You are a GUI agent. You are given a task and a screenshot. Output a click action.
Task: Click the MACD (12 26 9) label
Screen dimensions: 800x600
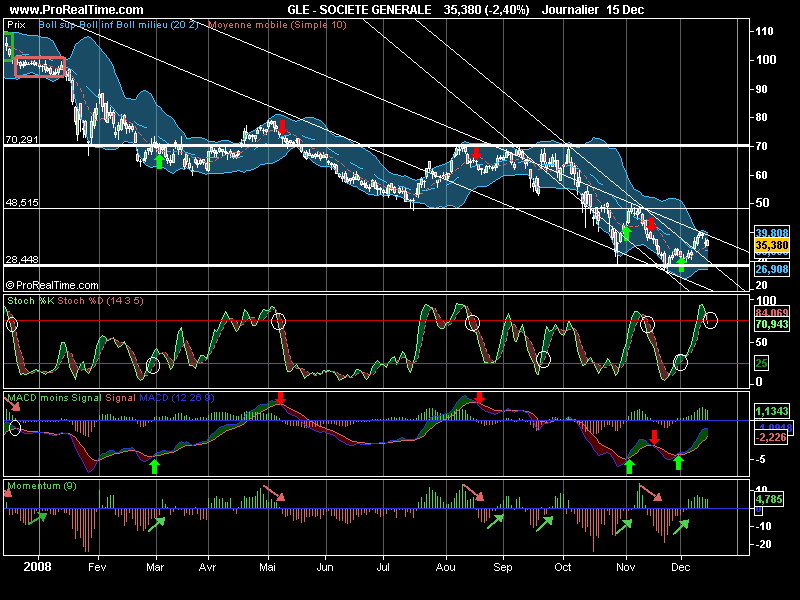point(177,397)
